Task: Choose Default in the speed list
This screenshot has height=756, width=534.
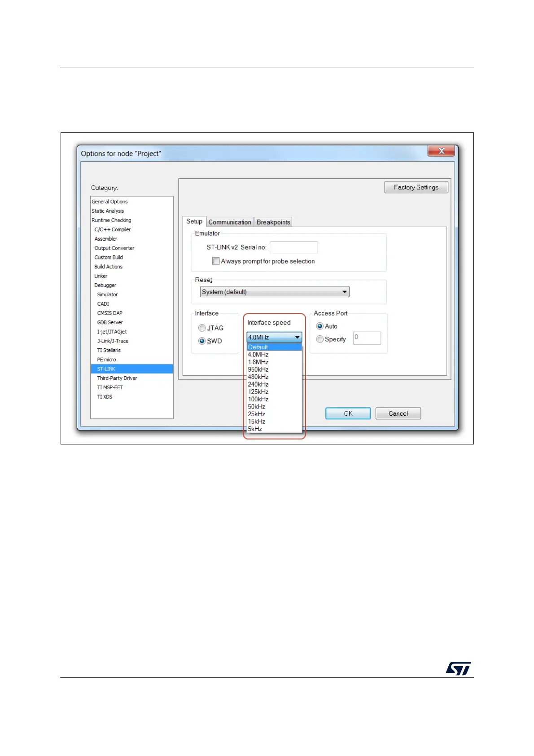Action: [274, 347]
